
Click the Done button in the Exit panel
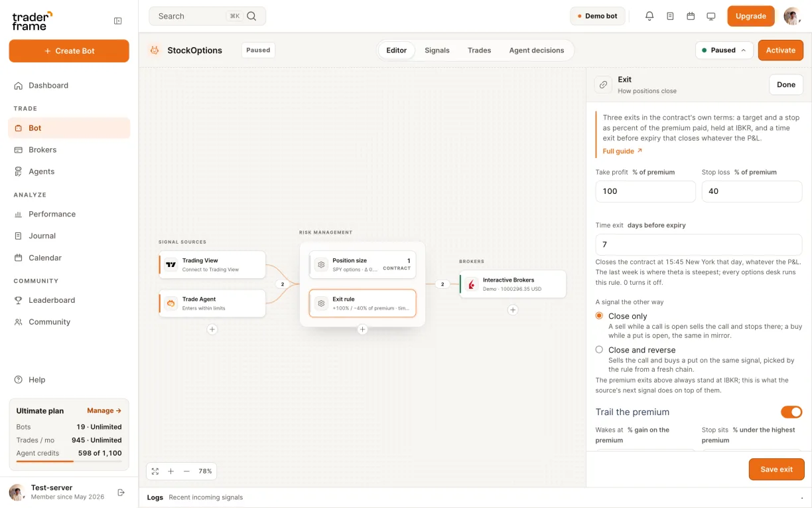[786, 85]
